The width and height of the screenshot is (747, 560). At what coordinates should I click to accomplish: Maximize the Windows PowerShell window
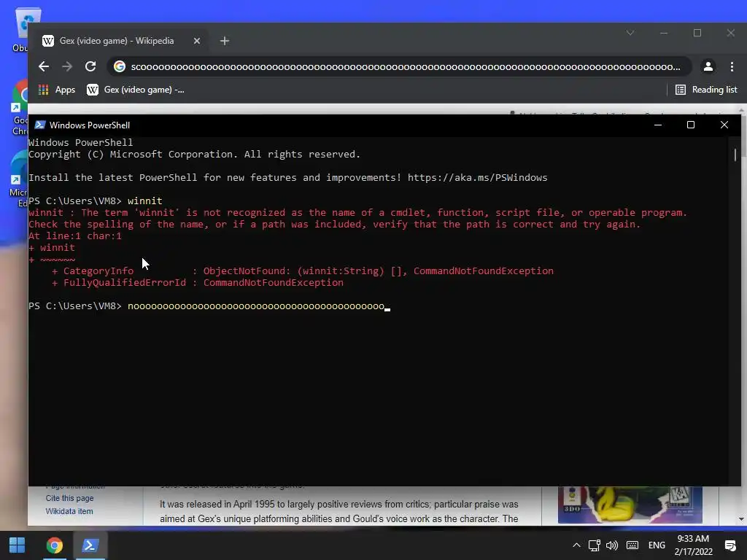[x=691, y=125]
